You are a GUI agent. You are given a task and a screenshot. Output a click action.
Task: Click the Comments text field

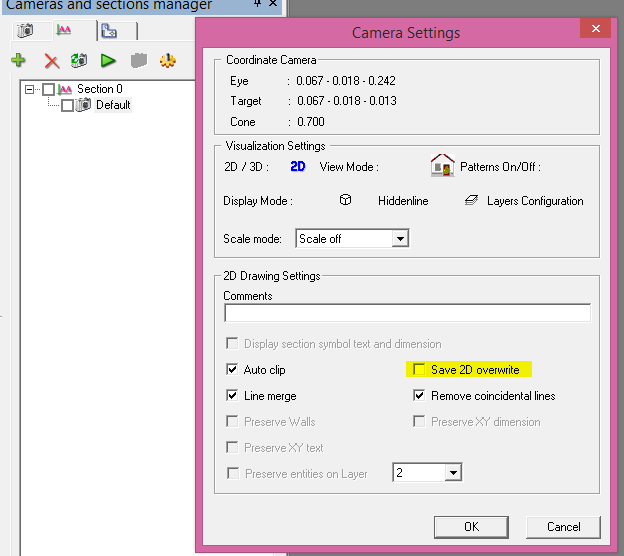(x=407, y=313)
